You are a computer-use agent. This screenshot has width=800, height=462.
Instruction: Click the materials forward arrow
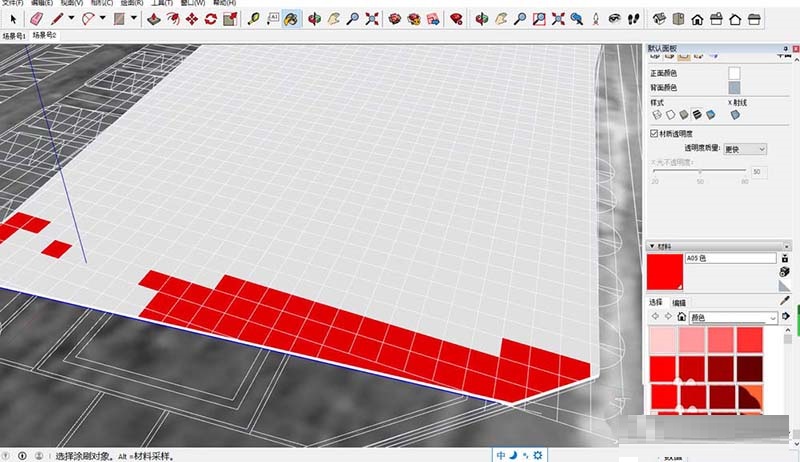668,316
